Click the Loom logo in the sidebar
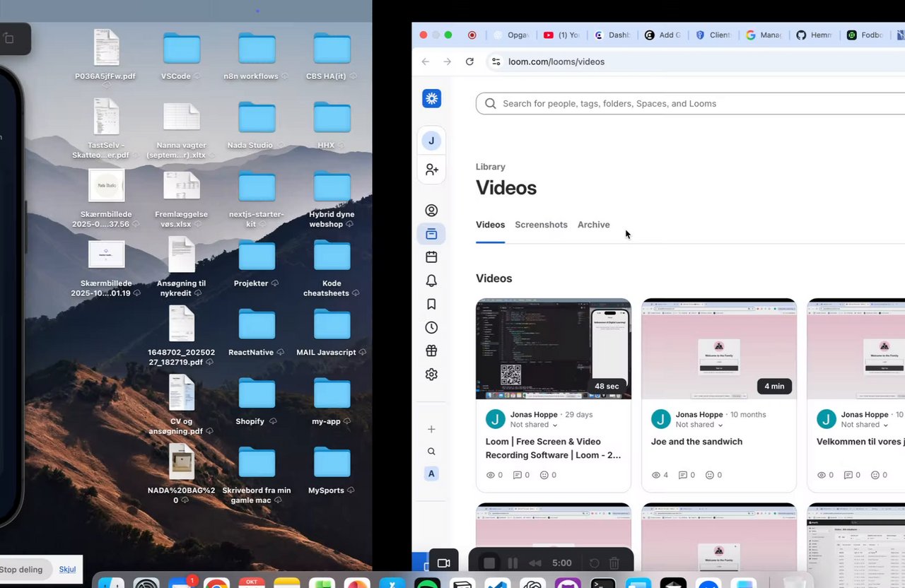905x588 pixels. point(431,98)
